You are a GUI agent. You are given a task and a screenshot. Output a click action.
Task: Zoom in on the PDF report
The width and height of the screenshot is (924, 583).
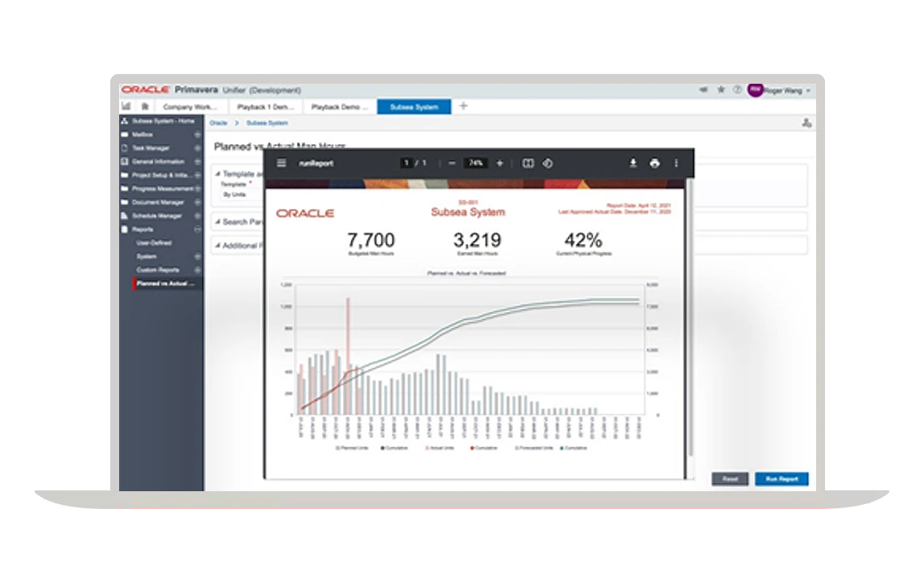point(500,163)
